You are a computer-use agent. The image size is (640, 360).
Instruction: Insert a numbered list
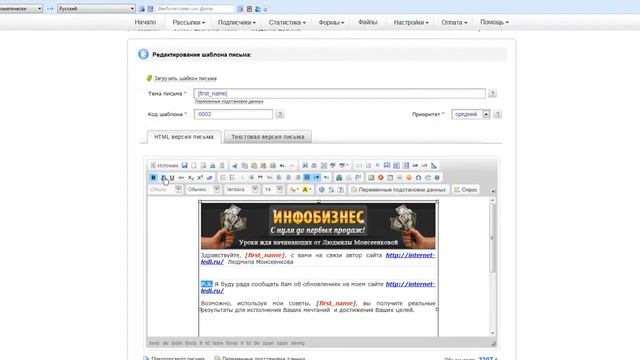(x=223, y=178)
